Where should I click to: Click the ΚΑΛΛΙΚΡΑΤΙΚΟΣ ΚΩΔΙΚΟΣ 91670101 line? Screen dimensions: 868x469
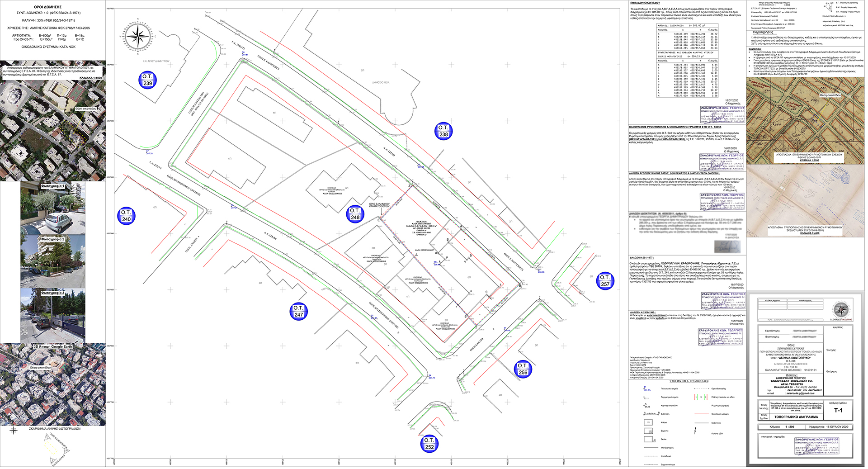coord(791,370)
